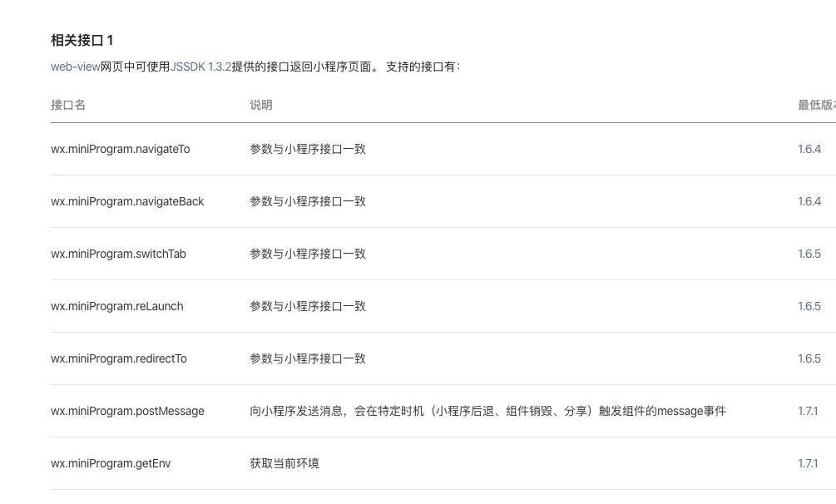Open version 1.6.5 link for reLaunch
The image size is (836, 504).
[809, 306]
